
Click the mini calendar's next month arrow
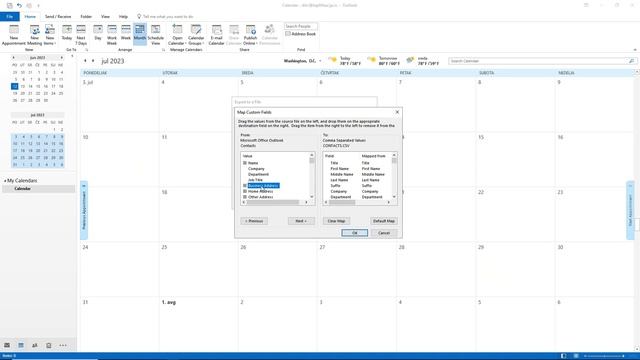click(62, 58)
